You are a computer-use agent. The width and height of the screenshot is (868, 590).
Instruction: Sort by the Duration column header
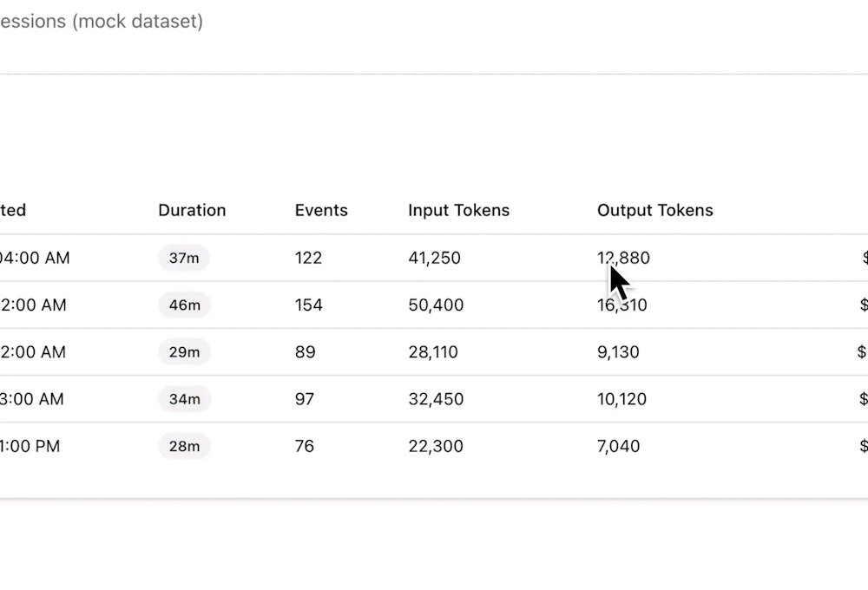point(192,210)
